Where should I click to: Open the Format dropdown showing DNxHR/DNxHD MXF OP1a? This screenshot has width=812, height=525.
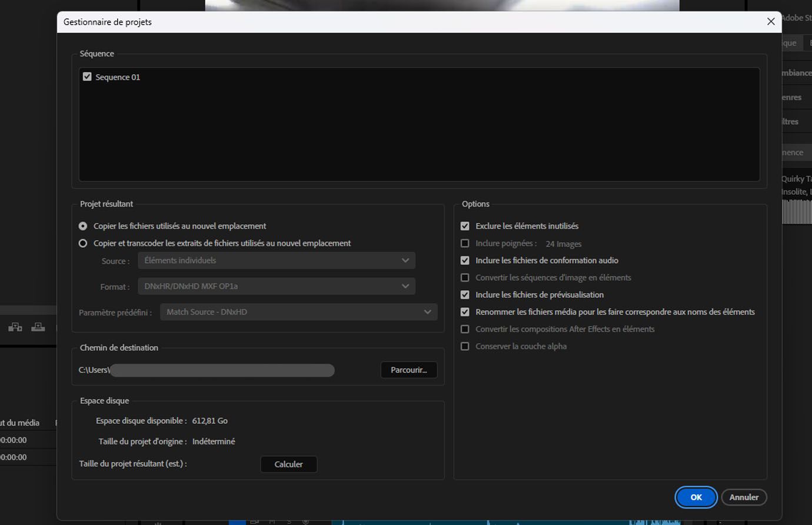[277, 287]
